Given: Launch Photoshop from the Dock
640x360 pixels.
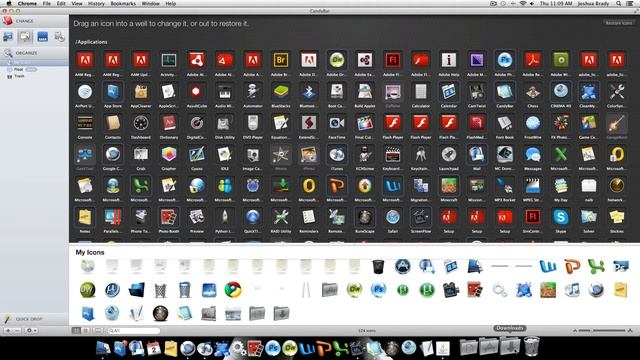Looking at the screenshot, I should pos(273,348).
